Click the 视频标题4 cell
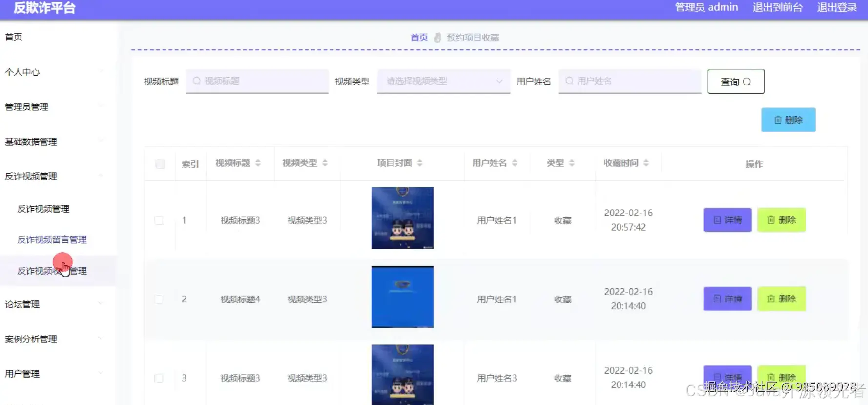 240,299
